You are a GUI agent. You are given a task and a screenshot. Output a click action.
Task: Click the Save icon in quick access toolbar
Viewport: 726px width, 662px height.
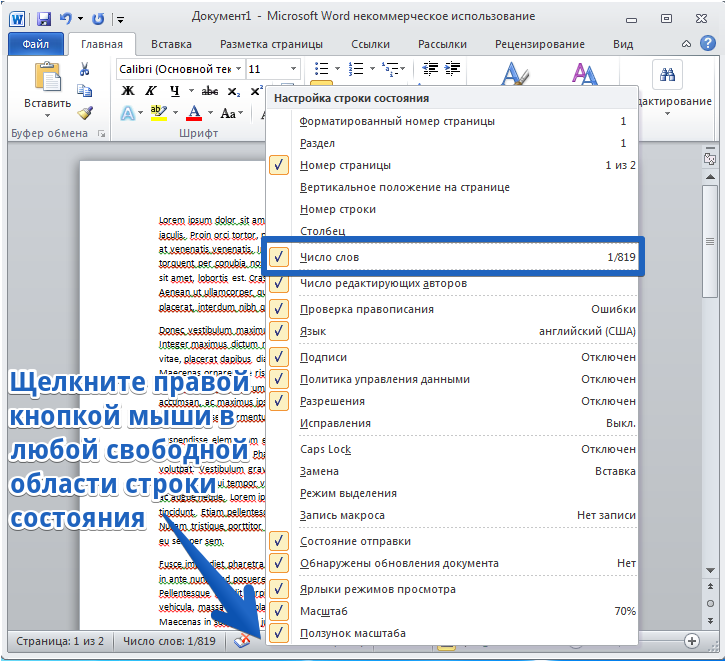(x=44, y=19)
